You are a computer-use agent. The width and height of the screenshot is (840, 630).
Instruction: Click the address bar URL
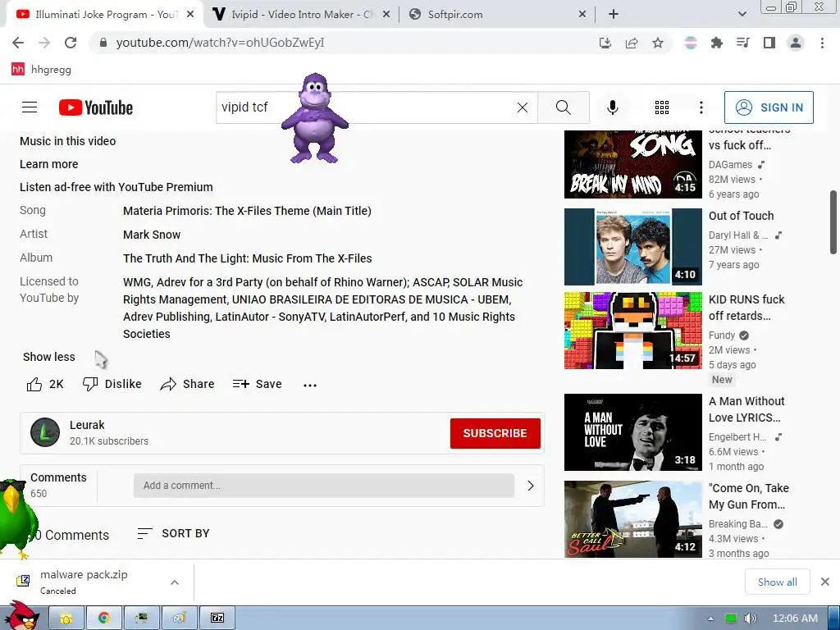[x=220, y=43]
